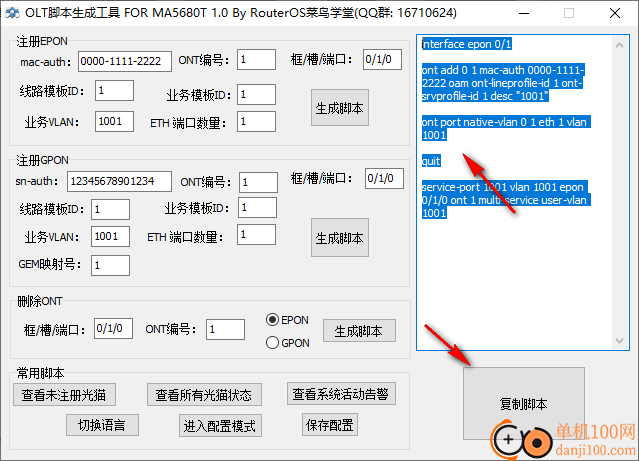
Task: Click 'service-port 1001 vlan' script line
Action: (x=506, y=200)
